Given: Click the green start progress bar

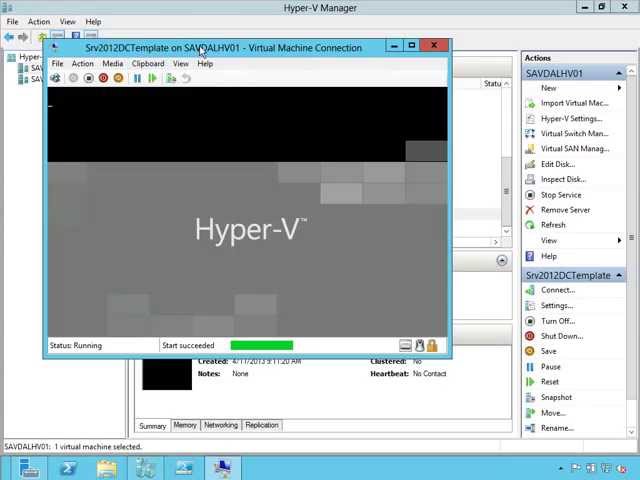Looking at the screenshot, I should tap(262, 345).
